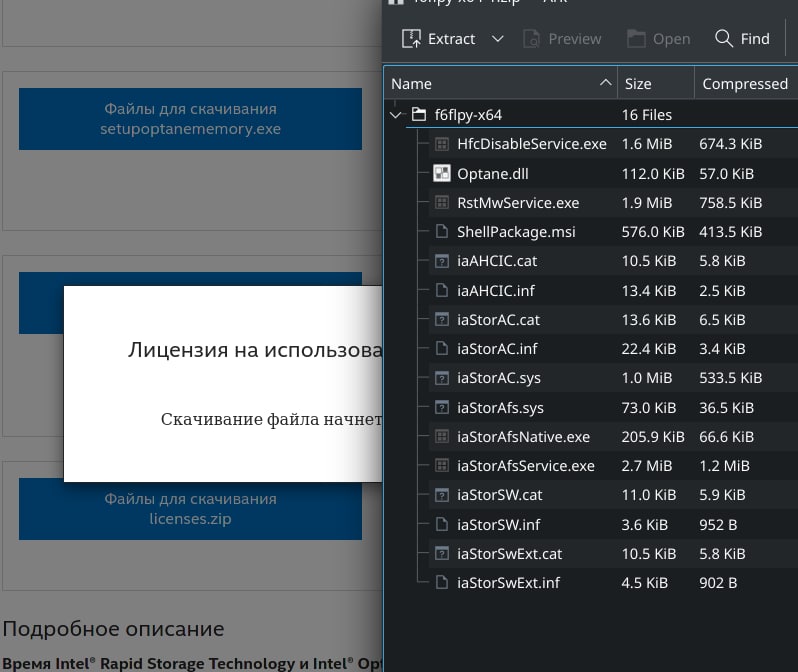Select the HfcDisableService.exe file icon

pyautogui.click(x=442, y=144)
